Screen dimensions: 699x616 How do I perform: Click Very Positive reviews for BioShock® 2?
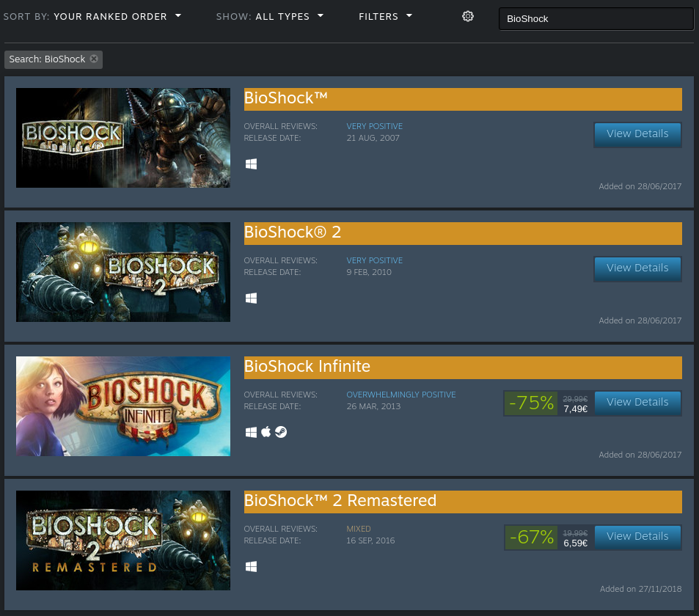tap(375, 260)
